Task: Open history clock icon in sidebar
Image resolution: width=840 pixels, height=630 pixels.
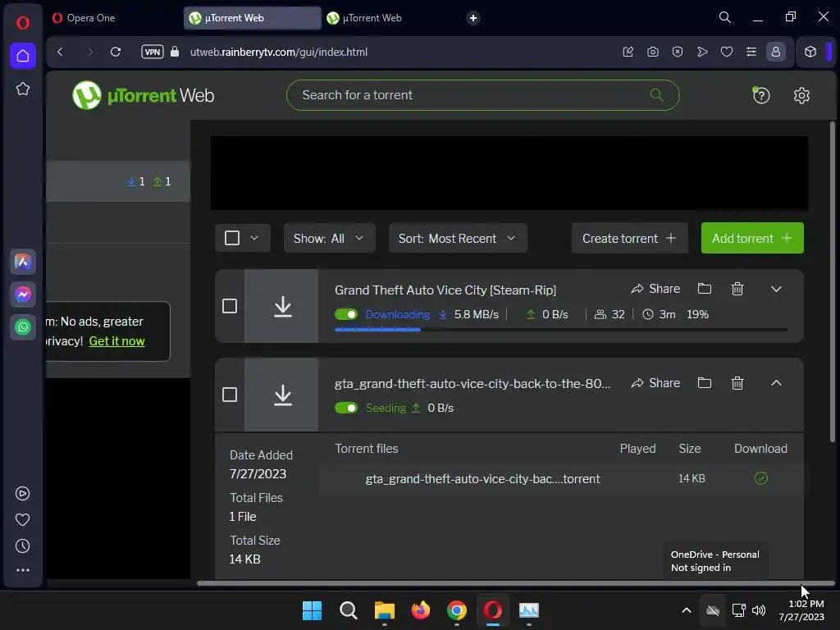Action: tap(22, 546)
